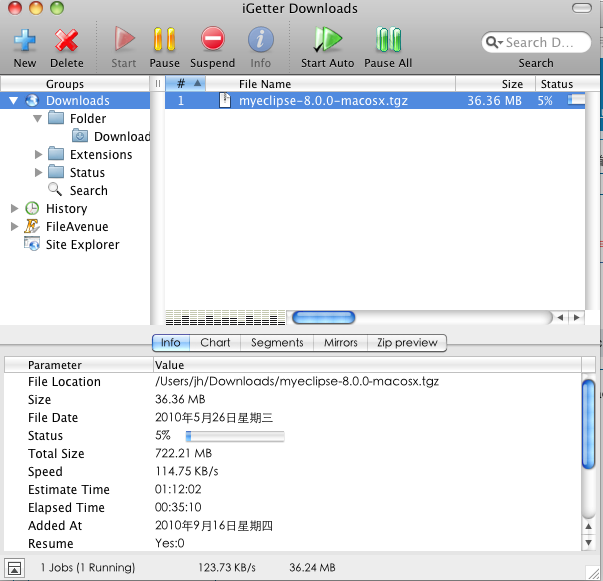Viewport: 603px width, 581px height.
Task: Click the Total Size 722.21 MB value
Action: 183,453
